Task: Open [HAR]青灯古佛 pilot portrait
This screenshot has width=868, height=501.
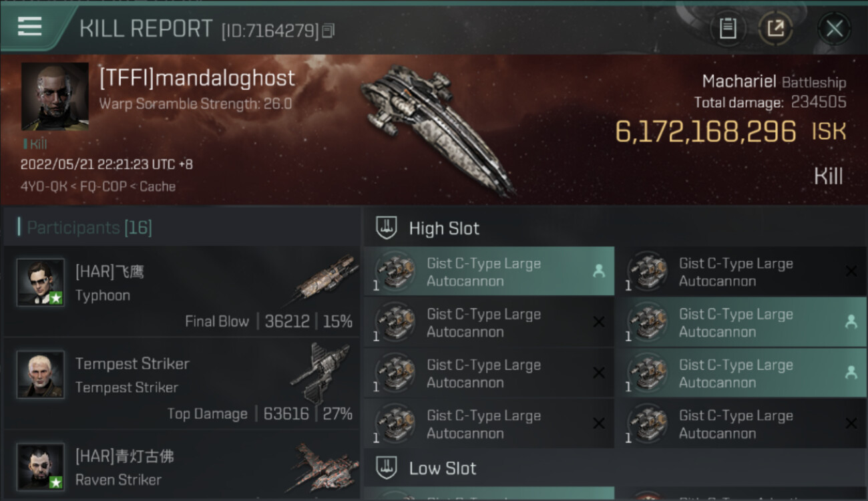Action: tap(41, 467)
